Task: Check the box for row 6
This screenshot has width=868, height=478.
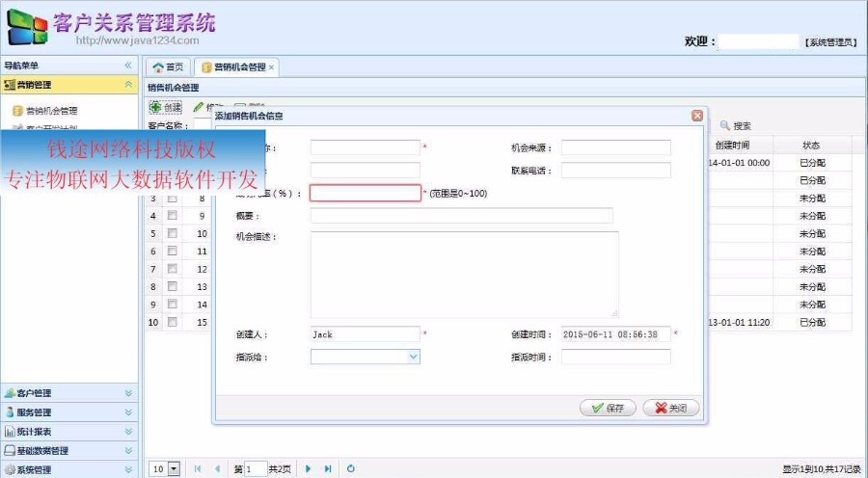Action: click(173, 251)
